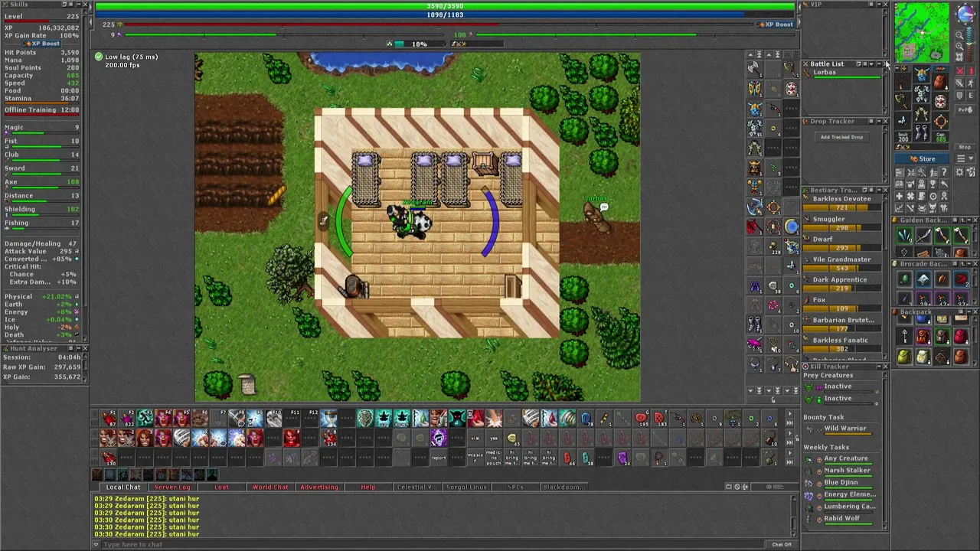
Task: Click XP Boost button in top bar
Action: pyautogui.click(x=776, y=24)
